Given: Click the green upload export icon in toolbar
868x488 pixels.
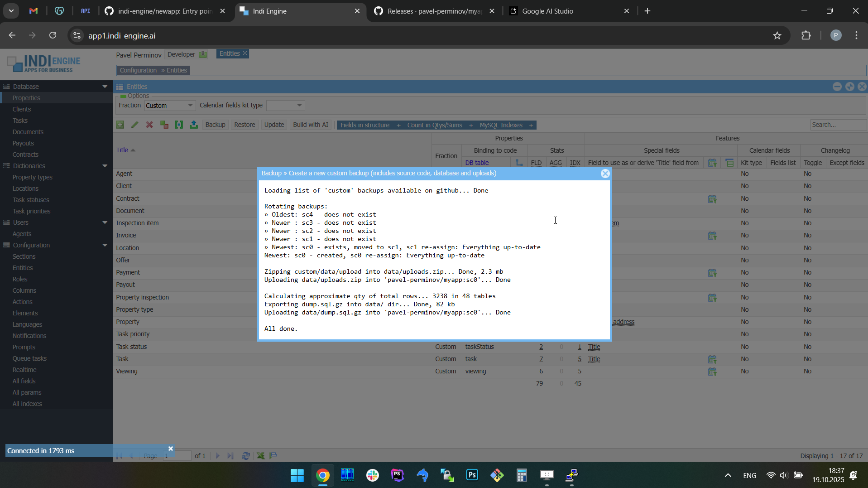Looking at the screenshot, I should click(194, 125).
